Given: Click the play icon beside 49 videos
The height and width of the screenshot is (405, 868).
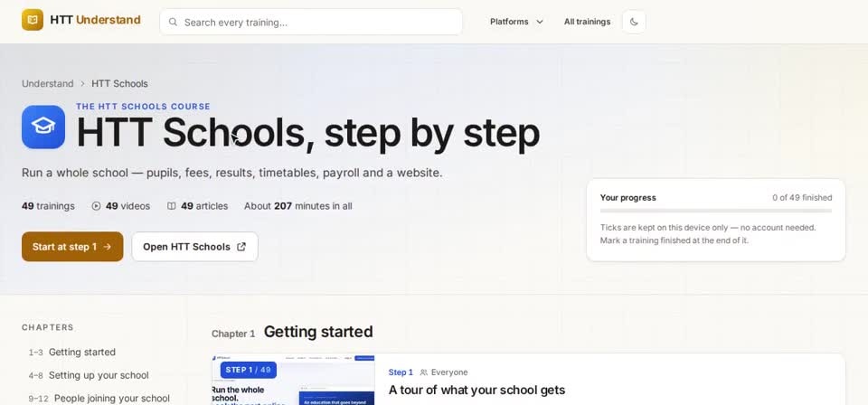Looking at the screenshot, I should pos(97,206).
